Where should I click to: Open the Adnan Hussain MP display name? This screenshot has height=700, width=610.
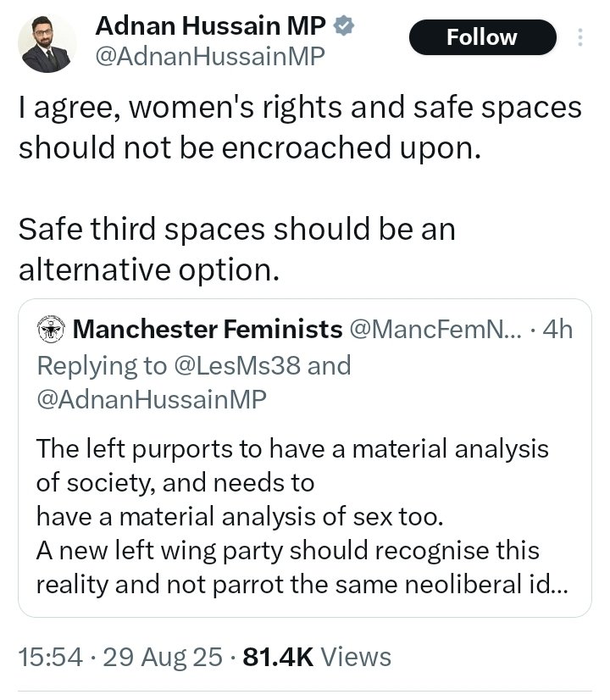tap(211, 25)
